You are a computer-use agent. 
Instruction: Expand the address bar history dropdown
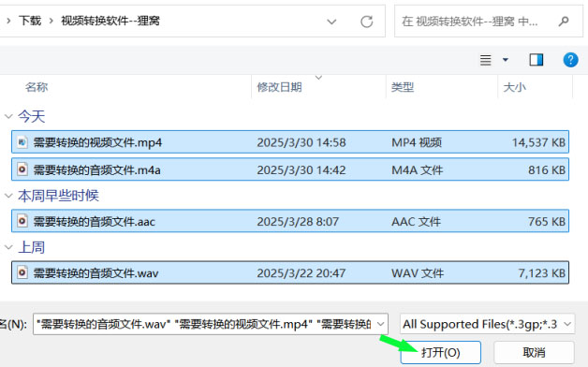pos(331,22)
